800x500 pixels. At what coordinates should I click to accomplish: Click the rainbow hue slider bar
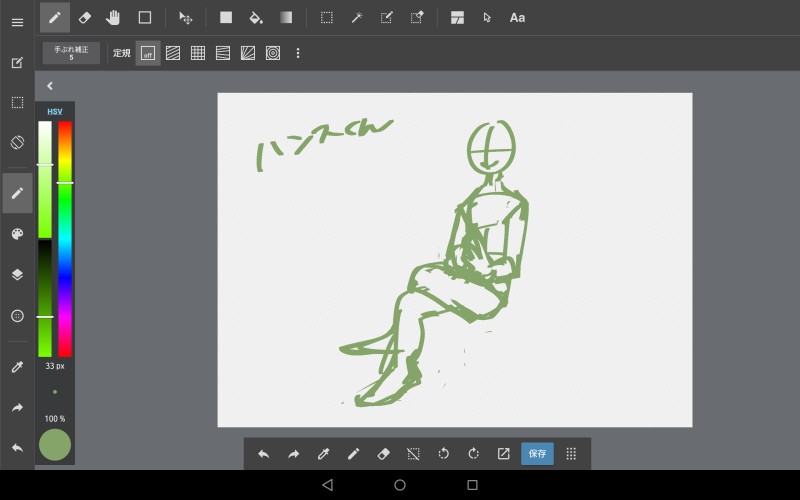65,238
